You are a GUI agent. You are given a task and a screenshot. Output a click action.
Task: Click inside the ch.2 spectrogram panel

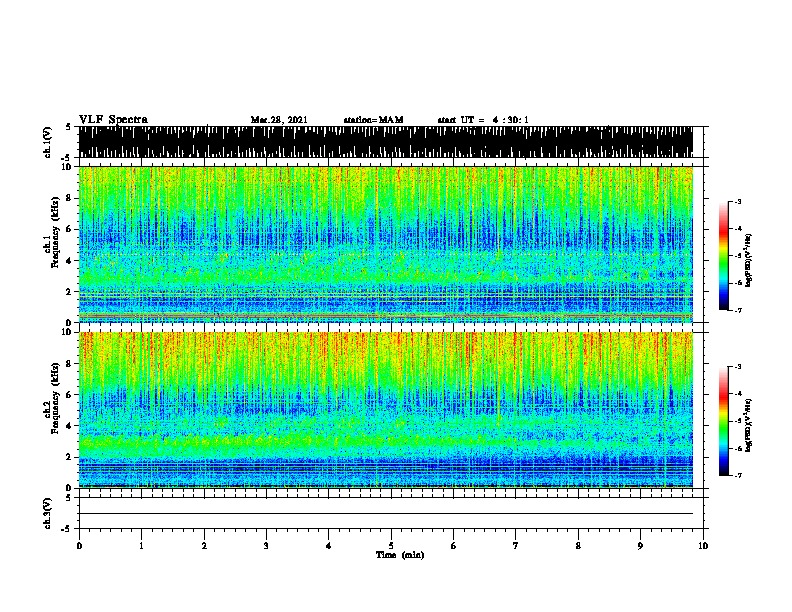coord(386,410)
